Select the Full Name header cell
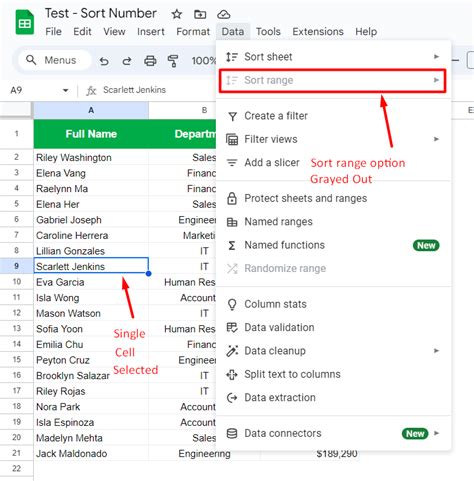The height and width of the screenshot is (481, 474). 91,134
